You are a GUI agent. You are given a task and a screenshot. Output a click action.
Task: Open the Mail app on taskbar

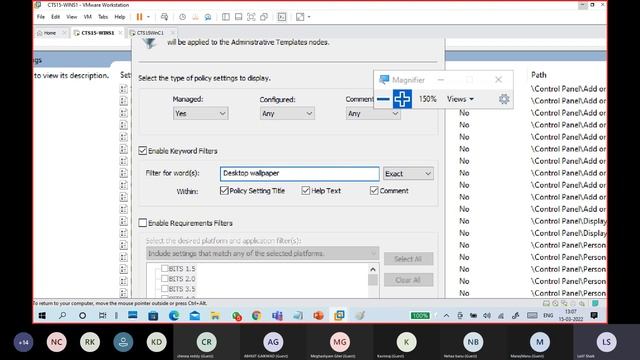[x=195, y=316]
